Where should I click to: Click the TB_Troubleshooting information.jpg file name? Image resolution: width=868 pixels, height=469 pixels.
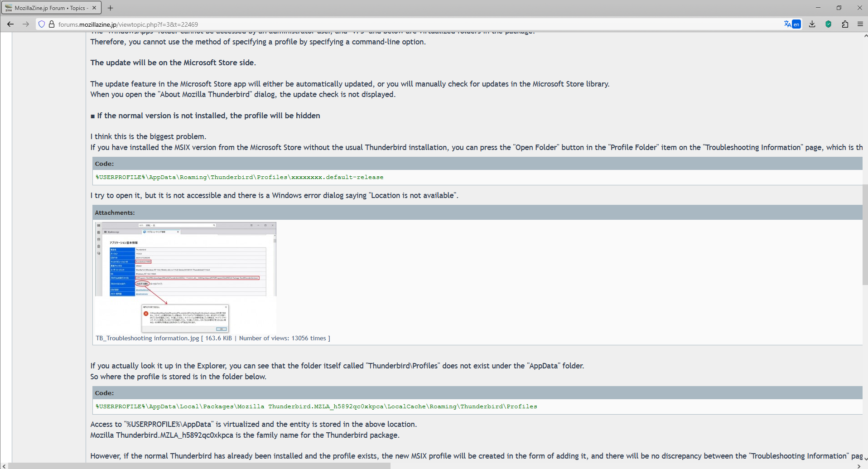[x=147, y=338]
